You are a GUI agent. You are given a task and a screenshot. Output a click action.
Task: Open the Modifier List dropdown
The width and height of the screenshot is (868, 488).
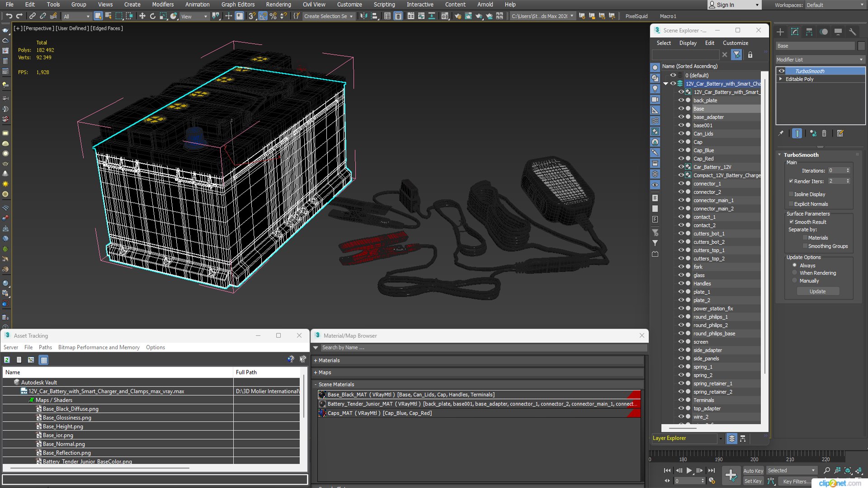click(820, 60)
